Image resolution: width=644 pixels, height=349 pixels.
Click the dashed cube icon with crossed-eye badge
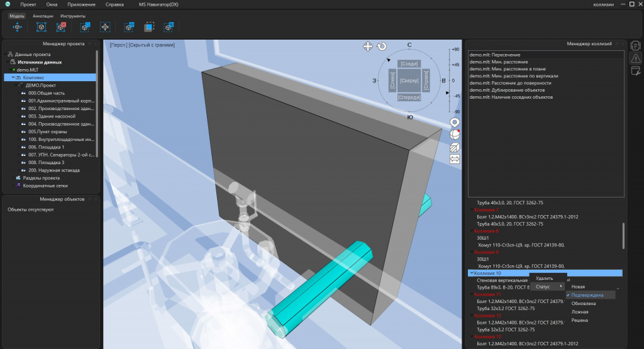tap(169, 27)
